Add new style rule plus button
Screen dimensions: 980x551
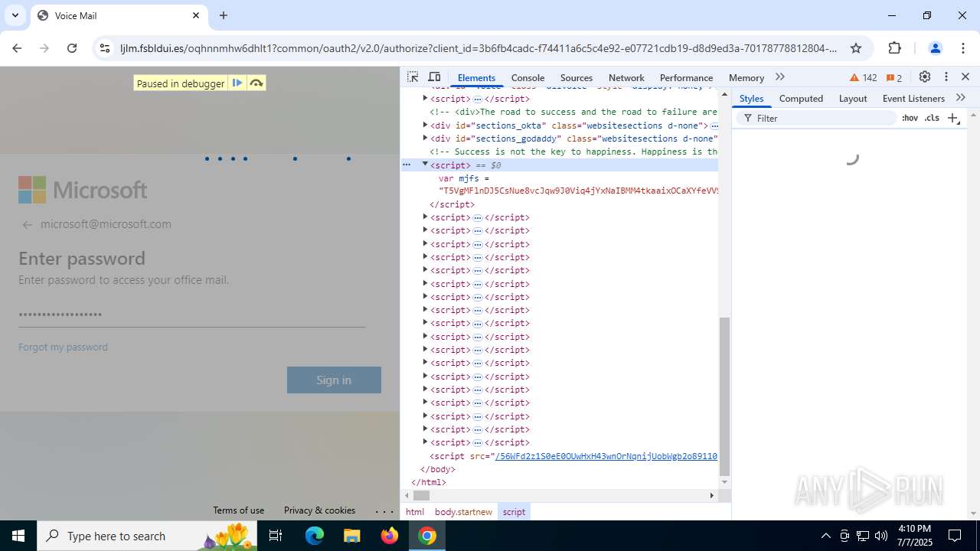tap(953, 118)
